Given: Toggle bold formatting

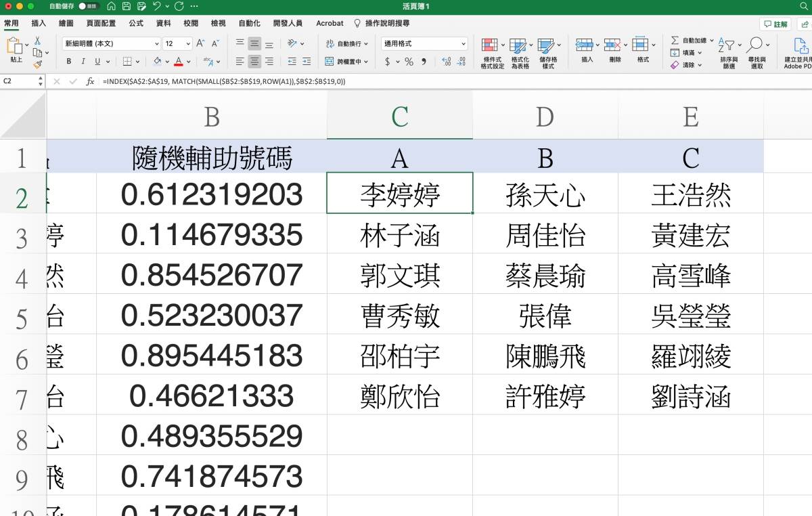Looking at the screenshot, I should tap(68, 61).
